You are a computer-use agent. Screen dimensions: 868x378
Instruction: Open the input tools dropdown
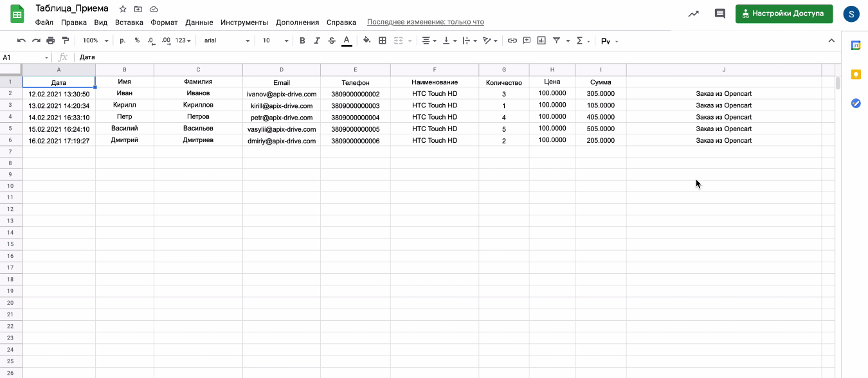[610, 41]
